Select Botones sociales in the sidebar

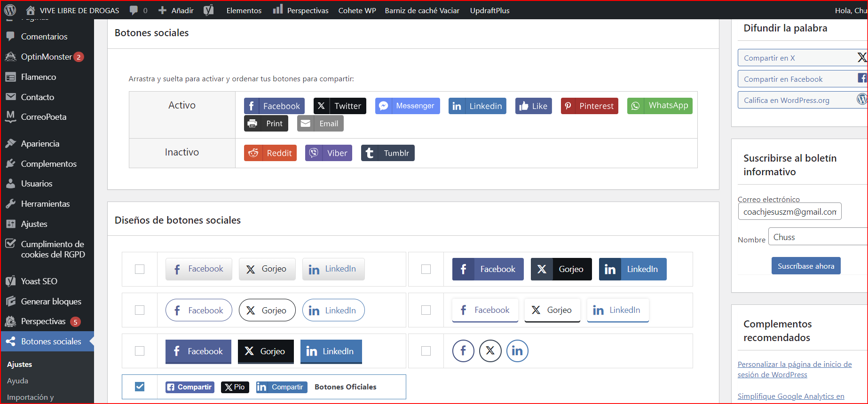tap(47, 342)
